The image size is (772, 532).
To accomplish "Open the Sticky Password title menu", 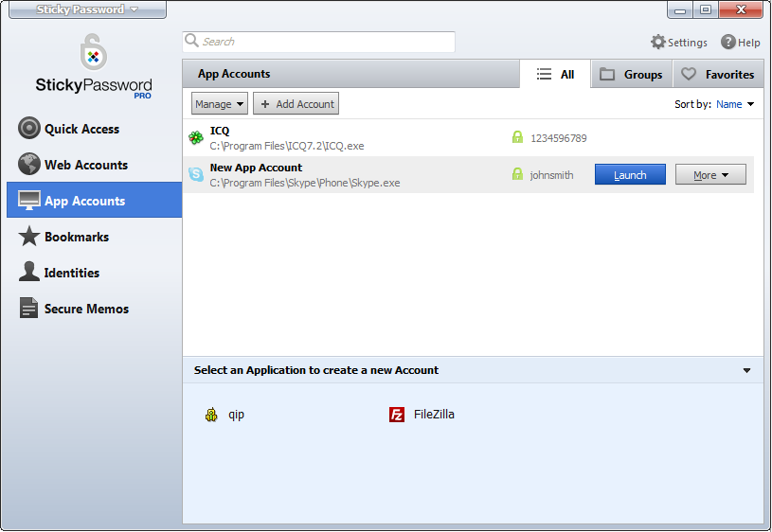I will pos(88,9).
